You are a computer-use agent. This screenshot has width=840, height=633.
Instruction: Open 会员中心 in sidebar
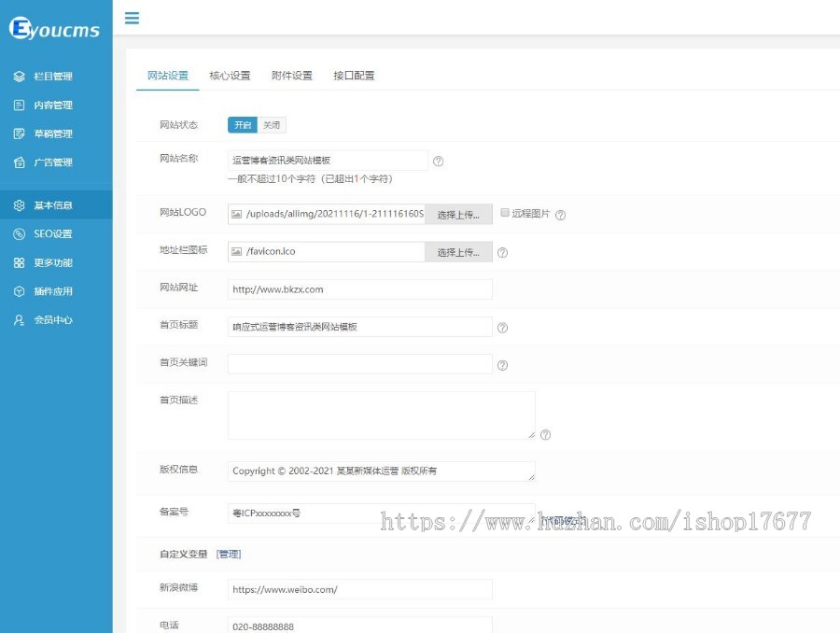coord(56,320)
